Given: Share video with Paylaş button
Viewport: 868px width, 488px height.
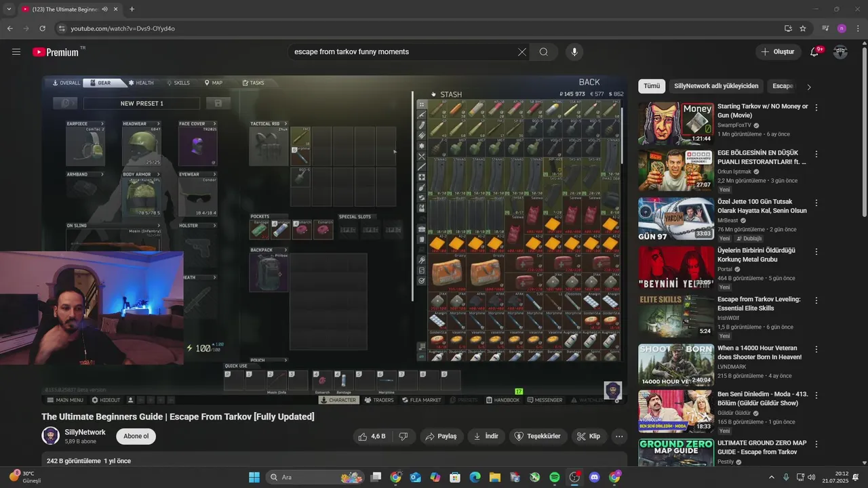Looking at the screenshot, I should coord(441,436).
